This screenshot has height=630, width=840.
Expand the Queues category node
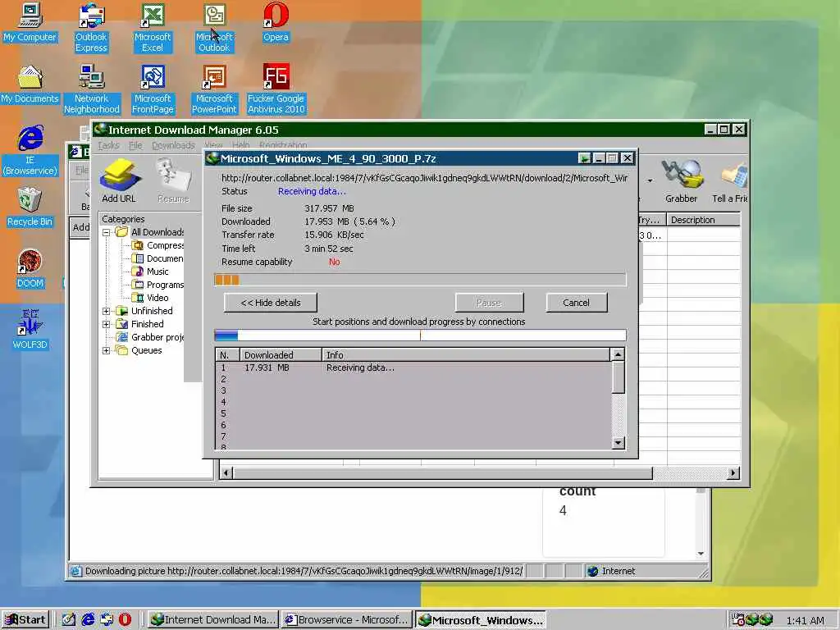(106, 350)
